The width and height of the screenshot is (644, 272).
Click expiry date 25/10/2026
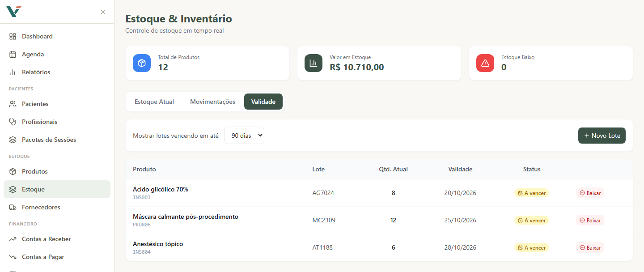tap(460, 220)
